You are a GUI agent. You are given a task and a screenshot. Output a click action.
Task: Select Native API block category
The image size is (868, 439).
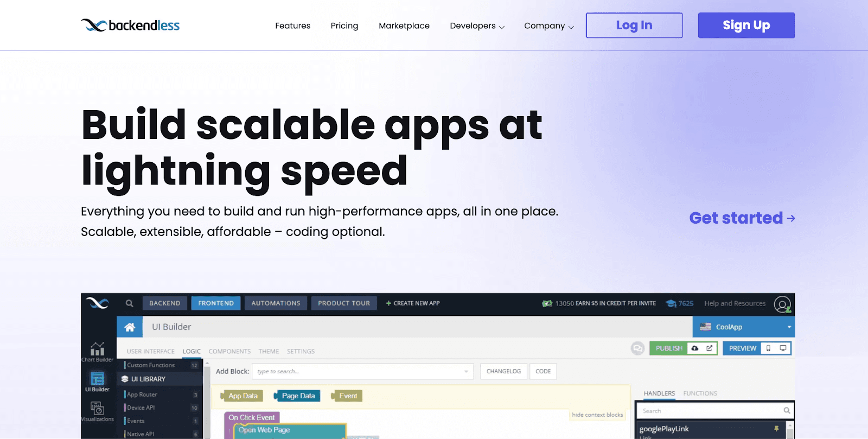click(x=160, y=434)
